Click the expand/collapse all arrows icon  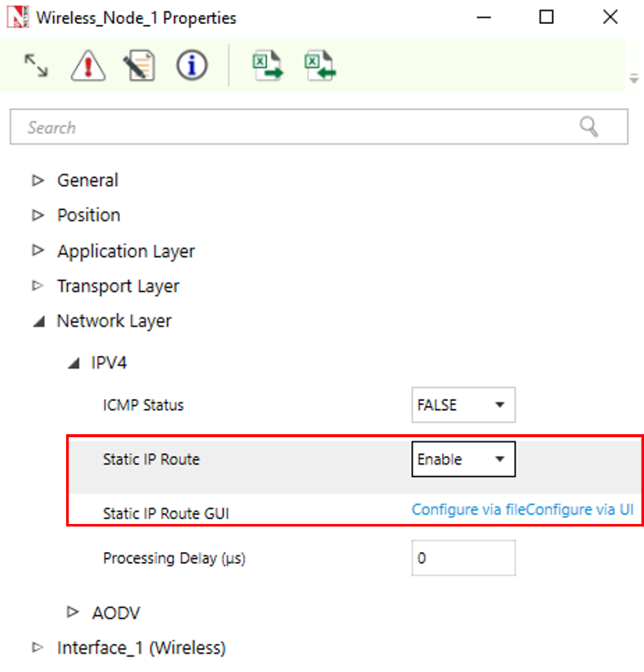[36, 66]
